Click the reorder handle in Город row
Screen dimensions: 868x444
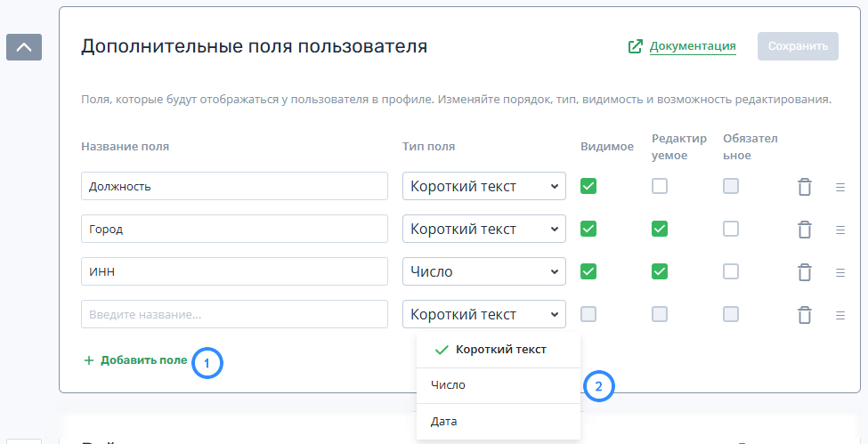840,230
